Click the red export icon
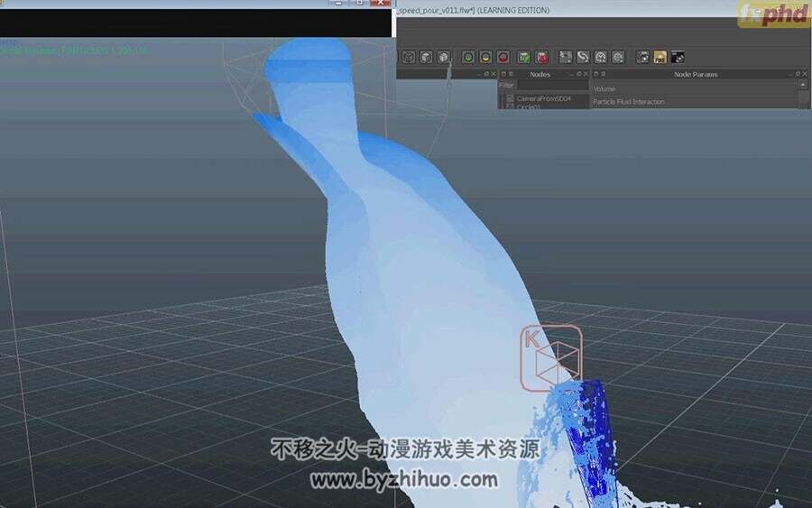 pyautogui.click(x=541, y=57)
